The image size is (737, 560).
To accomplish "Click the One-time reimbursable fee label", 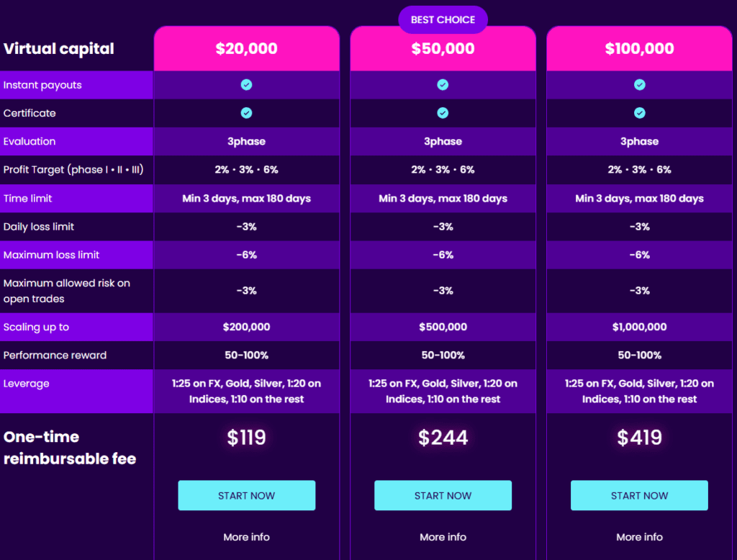I will 69,448.
